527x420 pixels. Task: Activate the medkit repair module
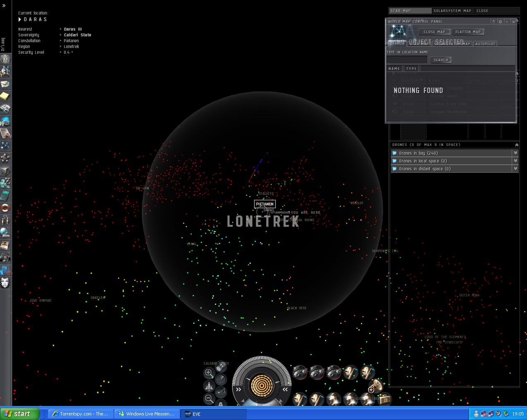[384, 399]
